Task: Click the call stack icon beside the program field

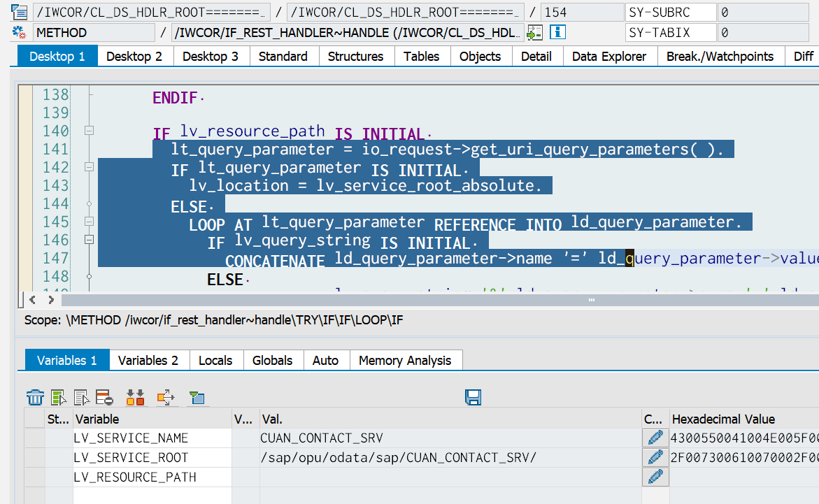Action: click(x=20, y=11)
